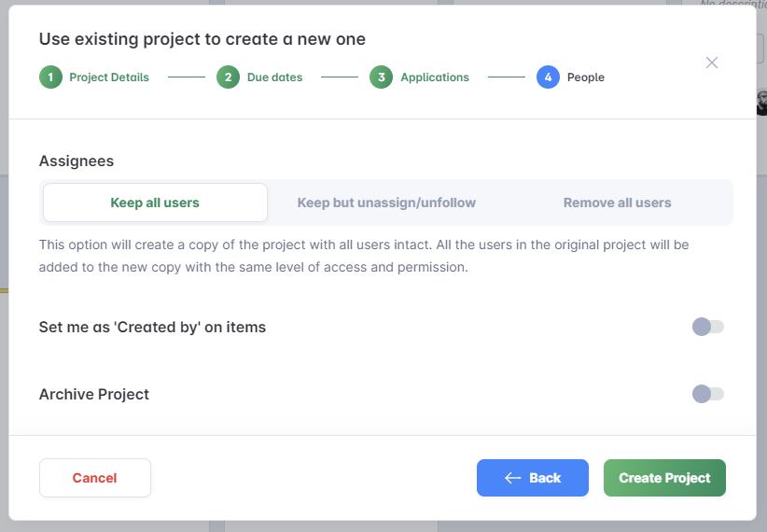Click the partially visible user avatar behind dialog
This screenshot has height=532, width=767.
click(x=761, y=102)
